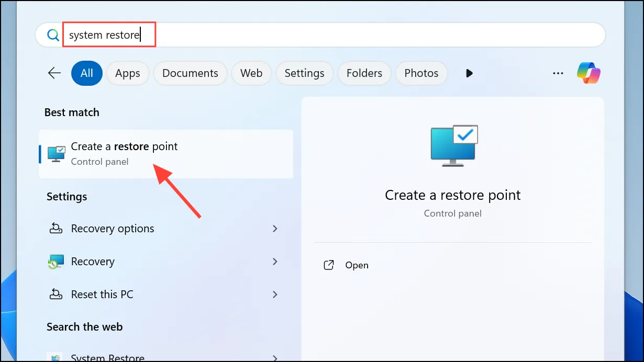The width and height of the screenshot is (644, 362).
Task: Expand the Recovery chevron
Action: (x=275, y=262)
